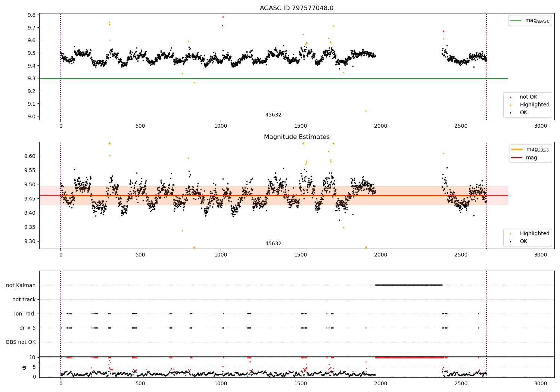Click the "Ion. rad." row label

click(x=25, y=314)
